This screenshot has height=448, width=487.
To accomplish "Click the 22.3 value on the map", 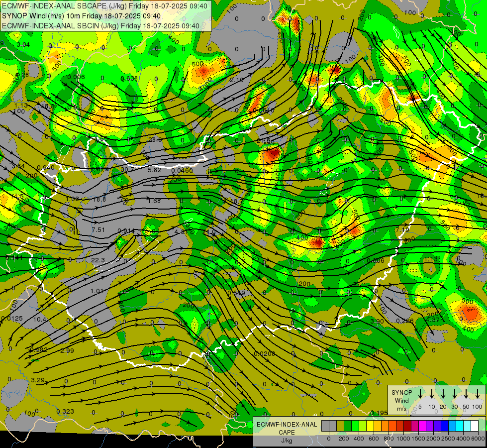I will tap(98, 260).
